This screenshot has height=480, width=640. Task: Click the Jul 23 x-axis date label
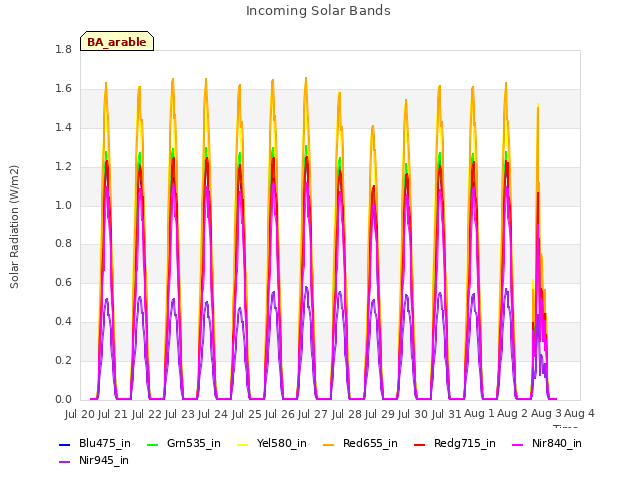[x=180, y=414]
